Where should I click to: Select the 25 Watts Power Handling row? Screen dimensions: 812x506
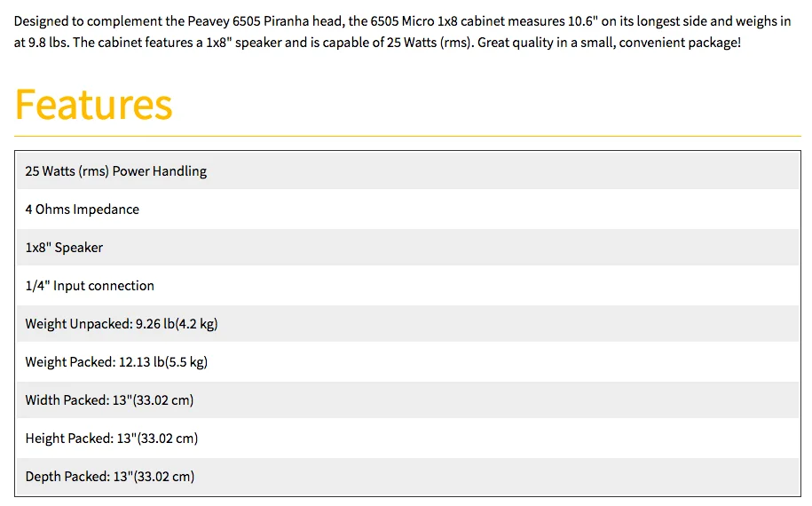coord(115,170)
